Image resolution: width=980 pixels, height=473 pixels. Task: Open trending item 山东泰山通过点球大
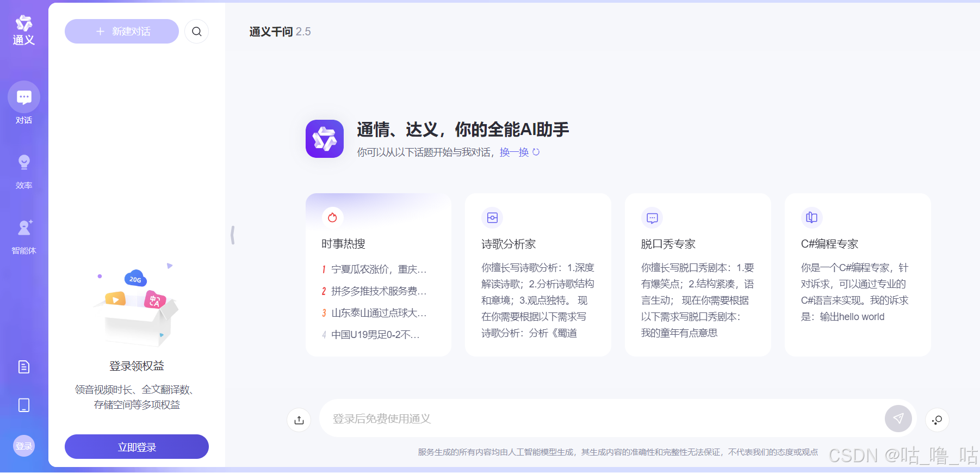pos(374,313)
